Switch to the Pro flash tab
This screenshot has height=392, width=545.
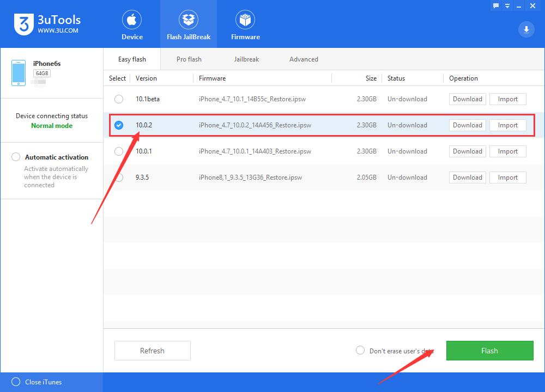[x=189, y=59]
